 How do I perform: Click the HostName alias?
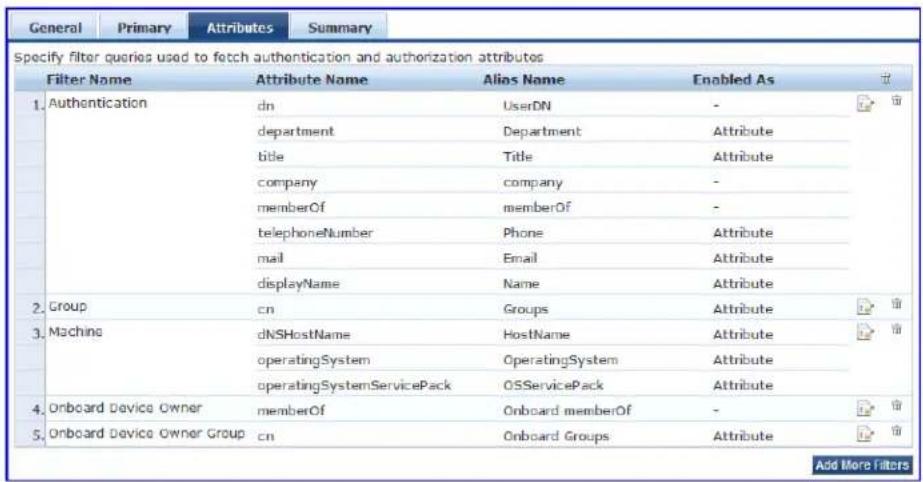(536, 334)
